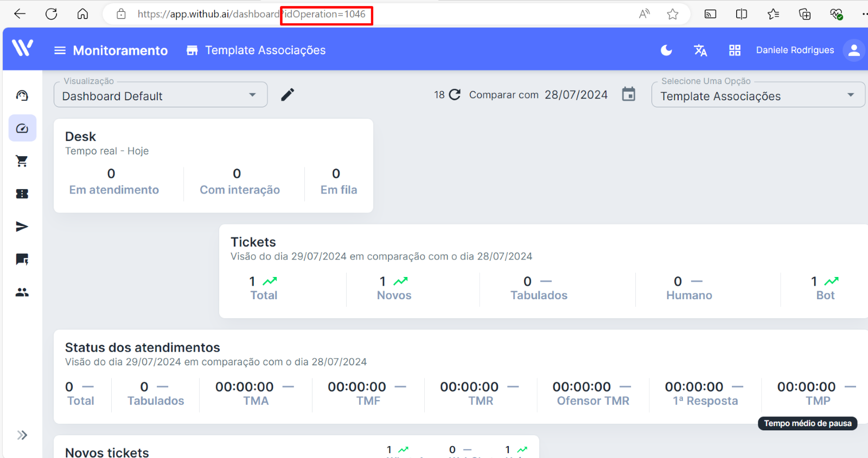Click the Humano metric in Tickets card
Screen dimensions: 868x458
tap(689, 288)
